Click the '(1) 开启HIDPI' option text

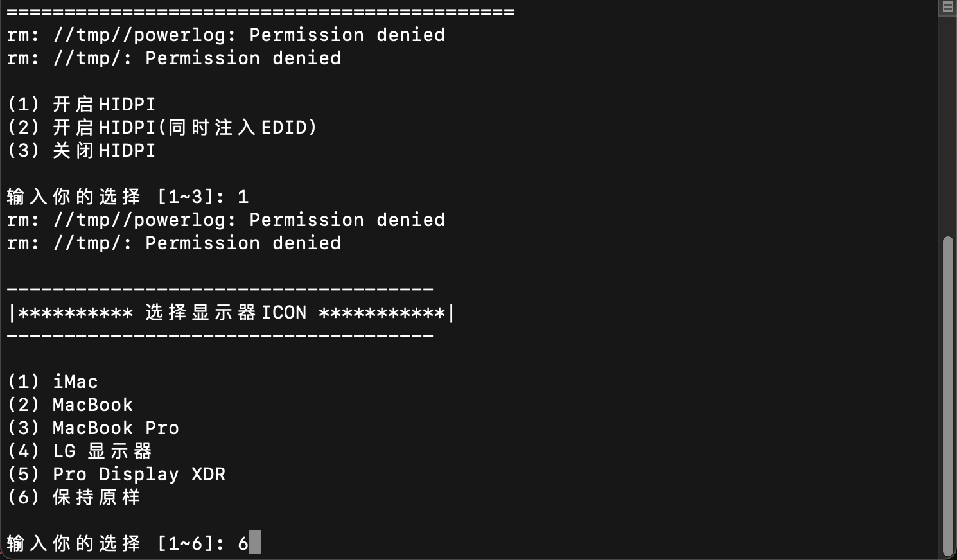(x=82, y=104)
